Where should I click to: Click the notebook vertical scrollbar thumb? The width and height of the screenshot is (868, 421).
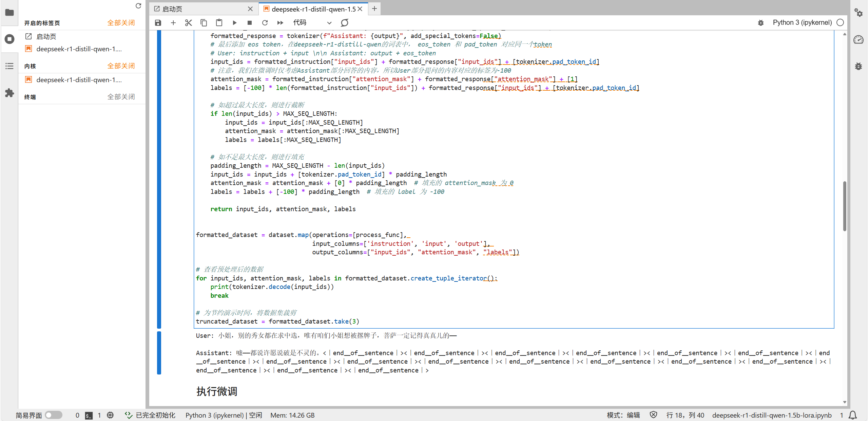[844, 206]
